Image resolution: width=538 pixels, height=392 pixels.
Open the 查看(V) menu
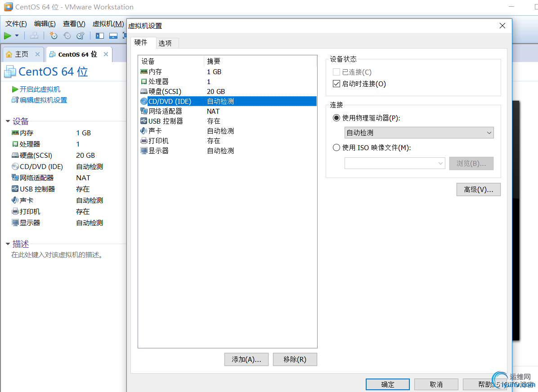pyautogui.click(x=74, y=24)
